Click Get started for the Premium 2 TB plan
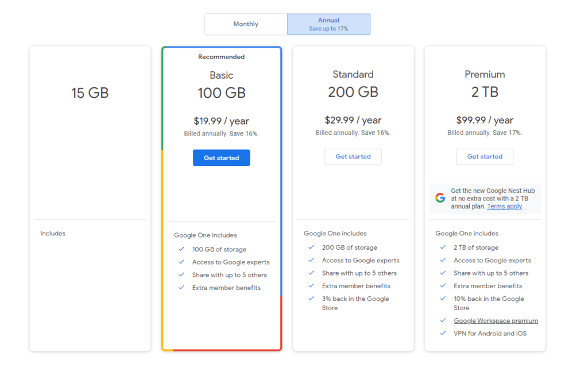588x375 pixels. (485, 156)
